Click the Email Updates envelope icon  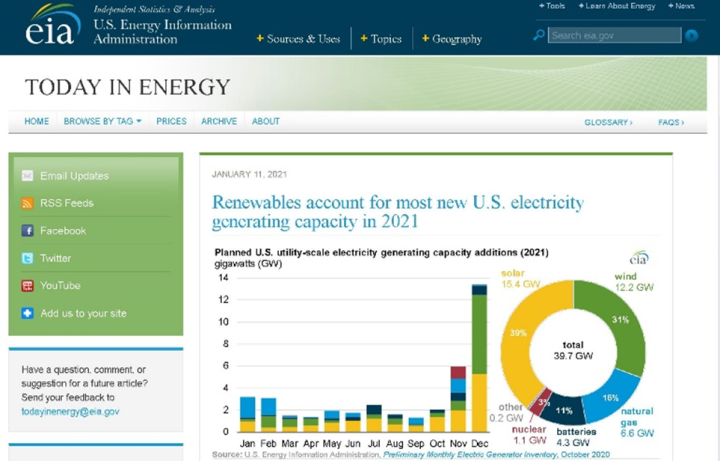click(x=28, y=176)
